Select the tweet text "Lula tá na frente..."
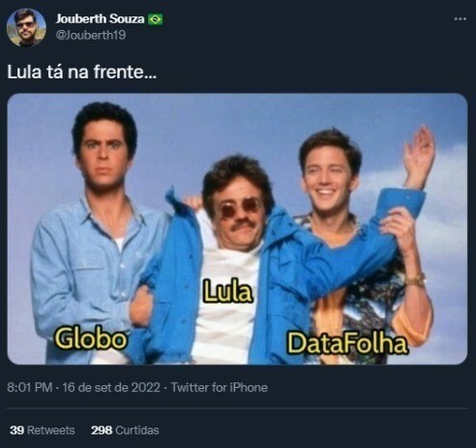Viewport: 476px width, 448px height. pos(81,72)
